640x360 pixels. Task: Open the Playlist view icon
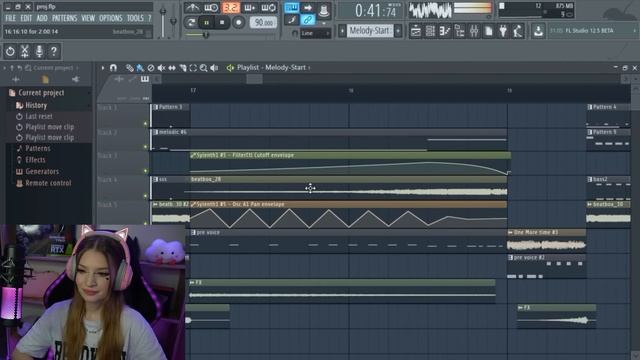coord(416,31)
